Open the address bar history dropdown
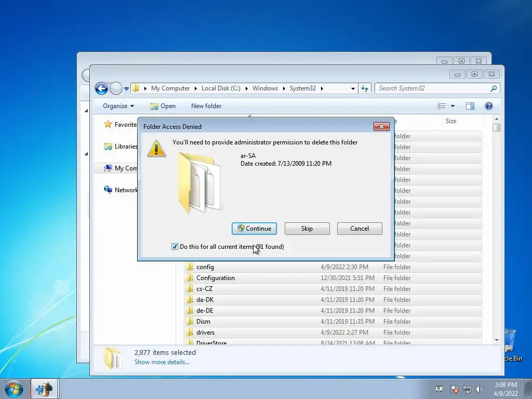Image resolution: width=532 pixels, height=399 pixels. (x=353, y=88)
